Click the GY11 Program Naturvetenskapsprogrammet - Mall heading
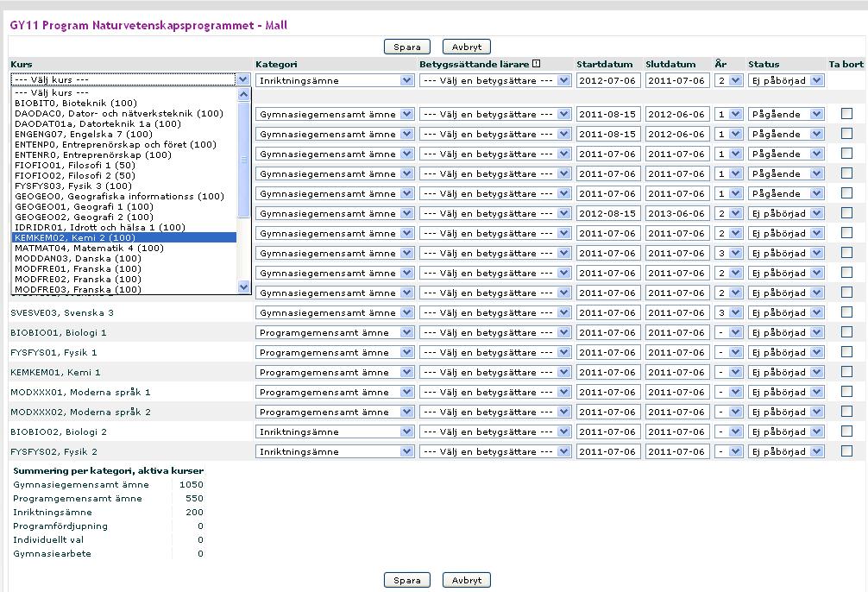Viewport: 868px width, 592px height. [148, 26]
